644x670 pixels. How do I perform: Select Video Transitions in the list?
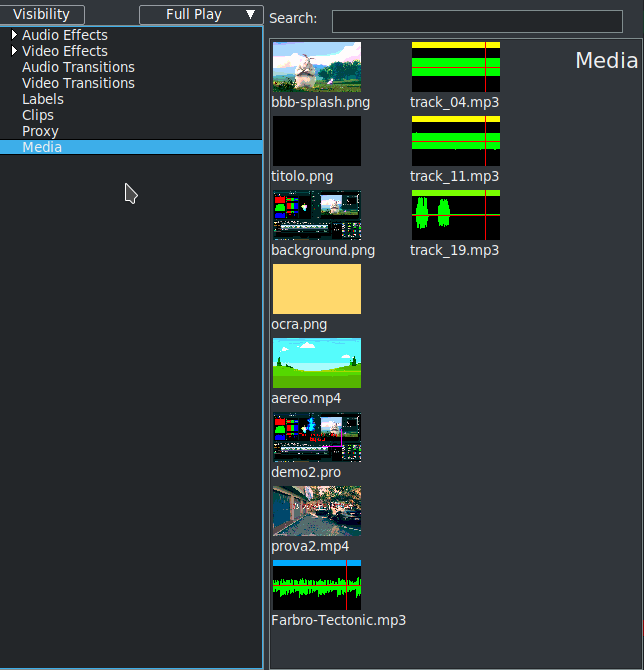pyautogui.click(x=78, y=83)
